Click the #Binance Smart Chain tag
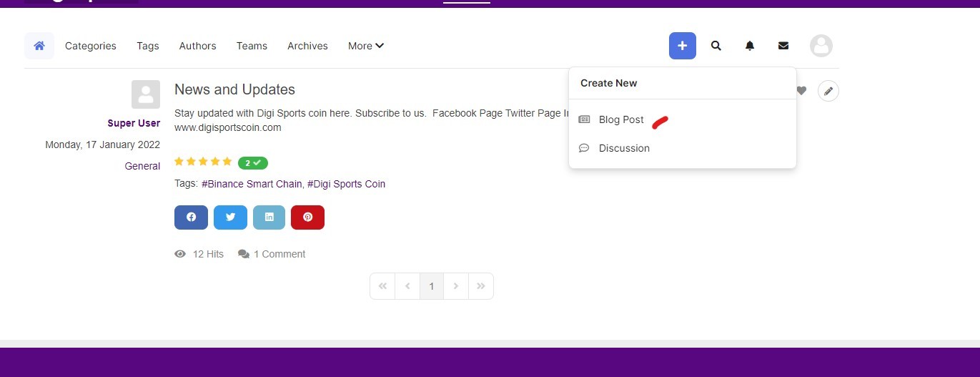This screenshot has height=377, width=980. (252, 184)
